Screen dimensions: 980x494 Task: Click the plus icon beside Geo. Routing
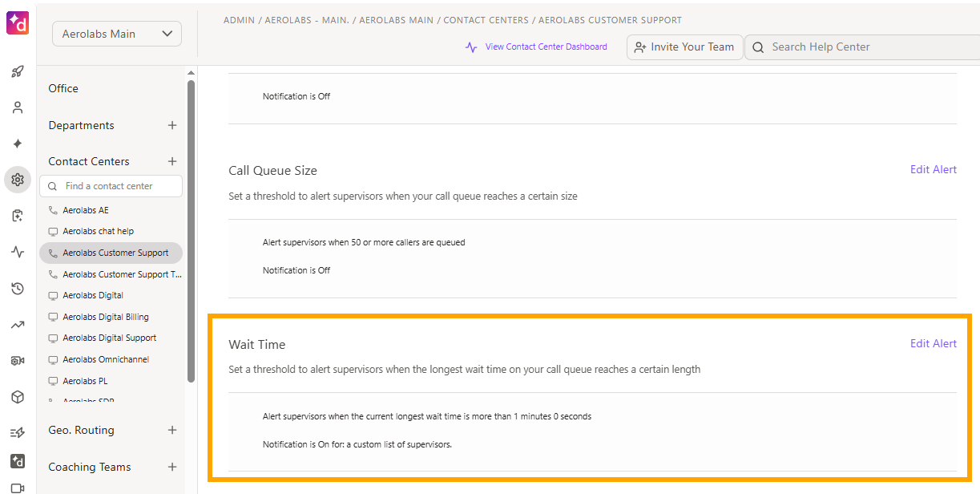pyautogui.click(x=172, y=430)
